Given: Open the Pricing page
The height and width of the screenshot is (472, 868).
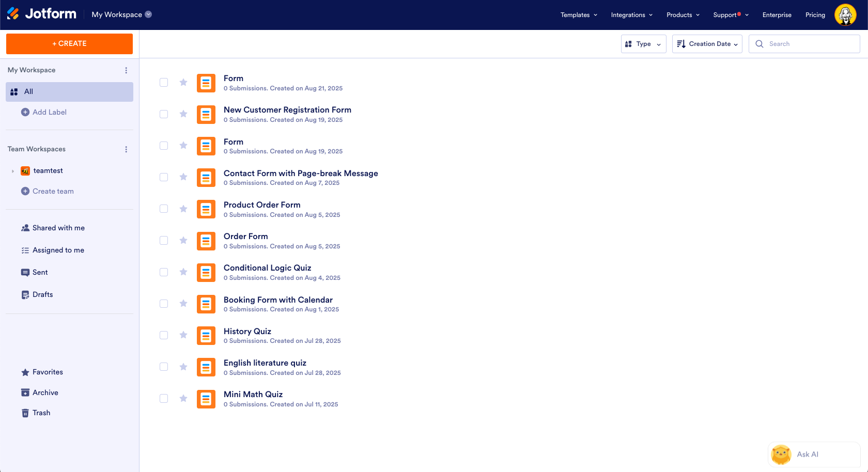Looking at the screenshot, I should point(815,15).
